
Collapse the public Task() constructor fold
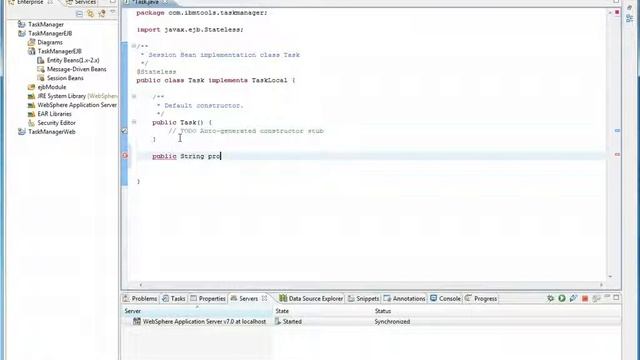(x=133, y=122)
